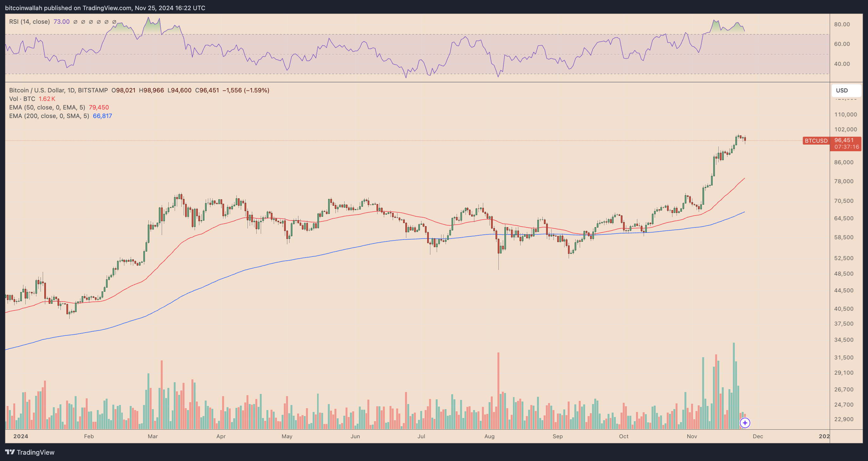The width and height of the screenshot is (868, 461).
Task: Click the 37,500 price axis label
Action: pyautogui.click(x=844, y=323)
